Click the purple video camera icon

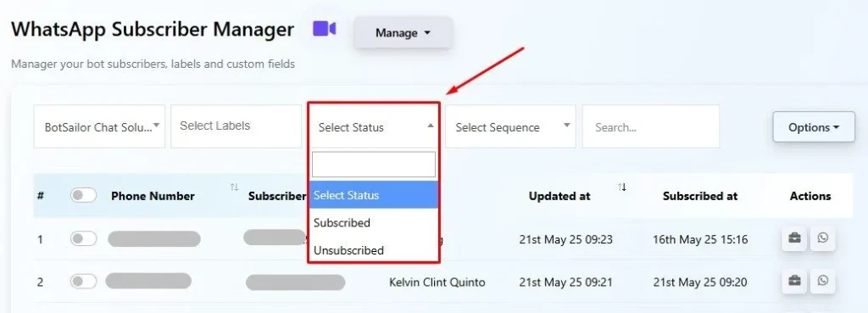point(325,28)
